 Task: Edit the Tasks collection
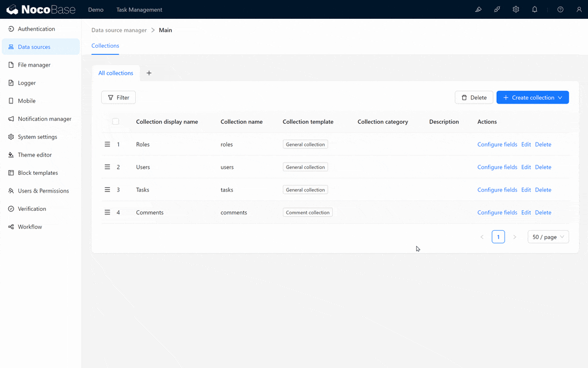[526, 190]
